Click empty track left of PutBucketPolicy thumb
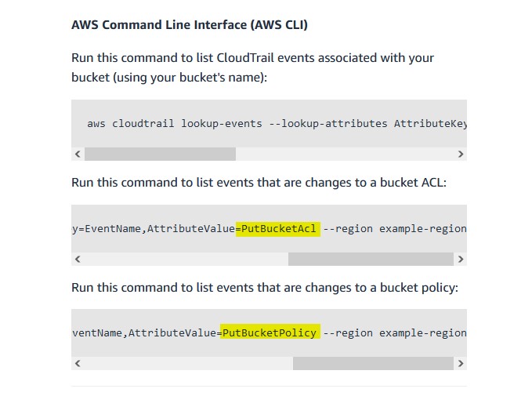Viewport: 532px width, 396px height. point(187,364)
